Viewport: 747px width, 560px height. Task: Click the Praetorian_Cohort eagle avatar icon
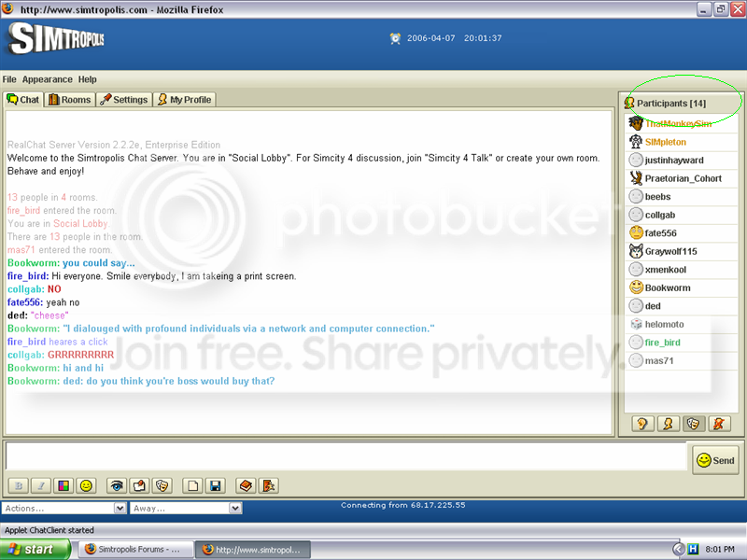coord(636,178)
